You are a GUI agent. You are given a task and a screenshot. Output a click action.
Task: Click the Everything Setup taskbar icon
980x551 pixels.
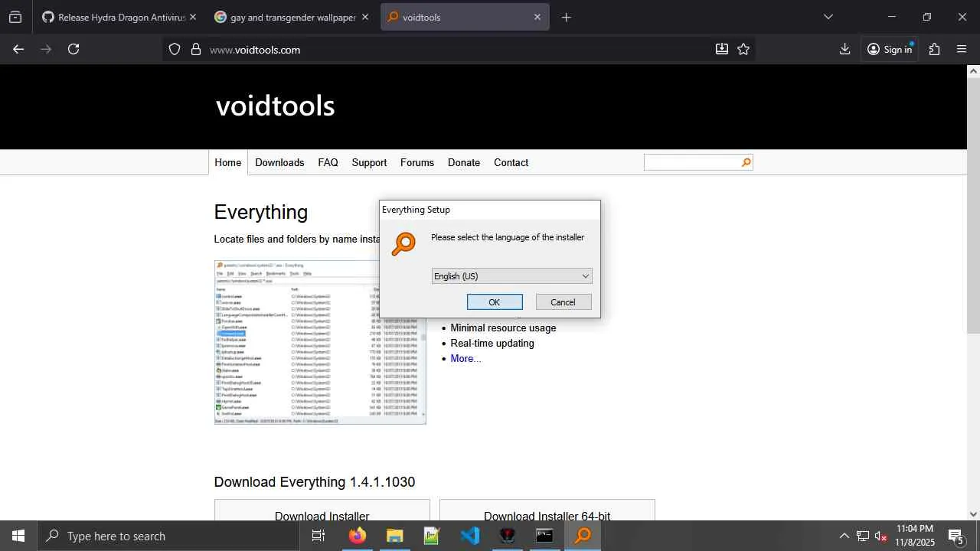(583, 536)
